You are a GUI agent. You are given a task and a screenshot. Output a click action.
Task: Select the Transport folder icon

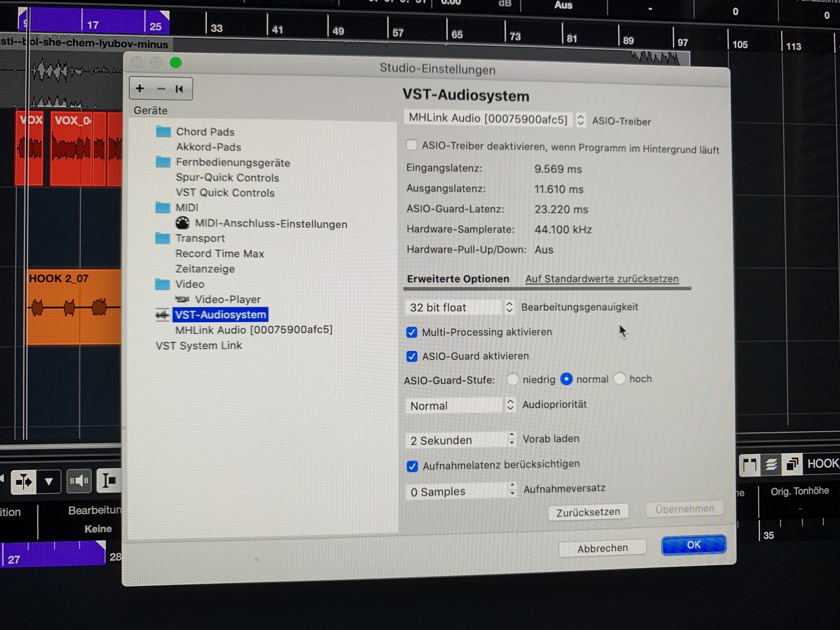(x=162, y=238)
